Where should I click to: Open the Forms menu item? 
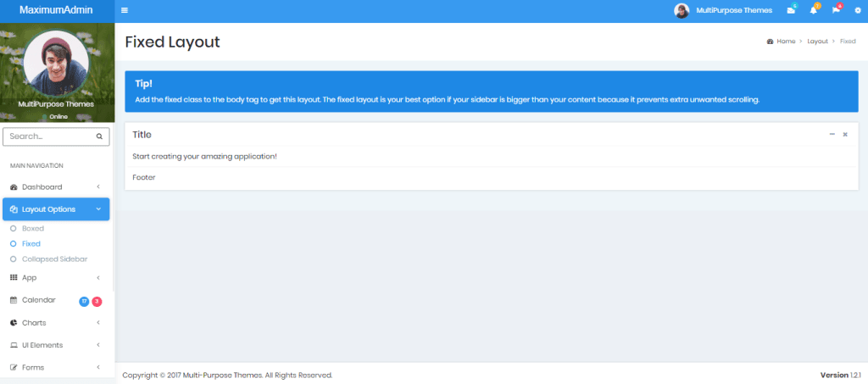[x=56, y=367]
